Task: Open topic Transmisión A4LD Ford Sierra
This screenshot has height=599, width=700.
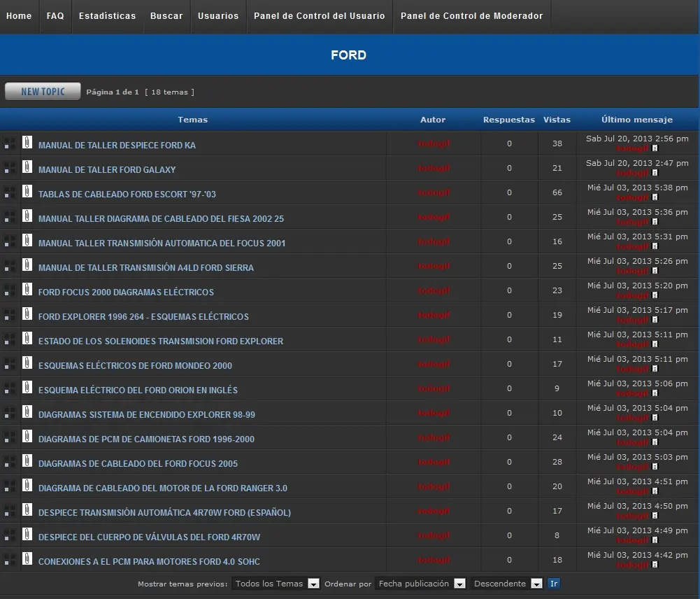Action: coord(146,267)
